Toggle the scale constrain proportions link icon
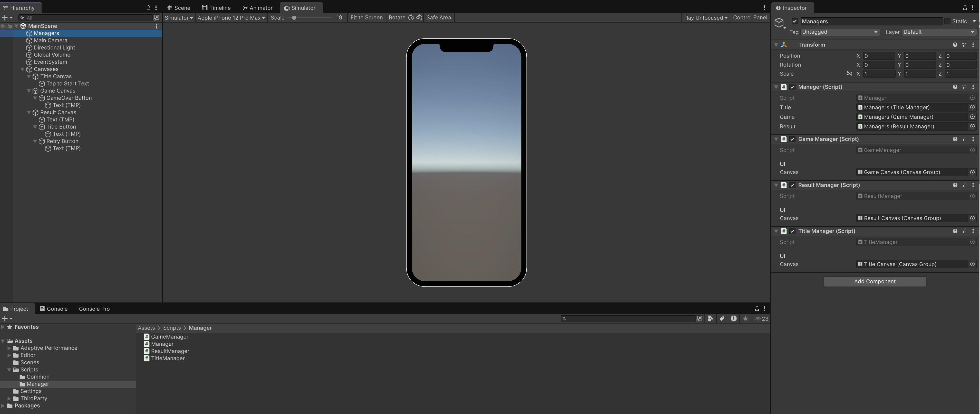Image resolution: width=980 pixels, height=414 pixels. 849,74
